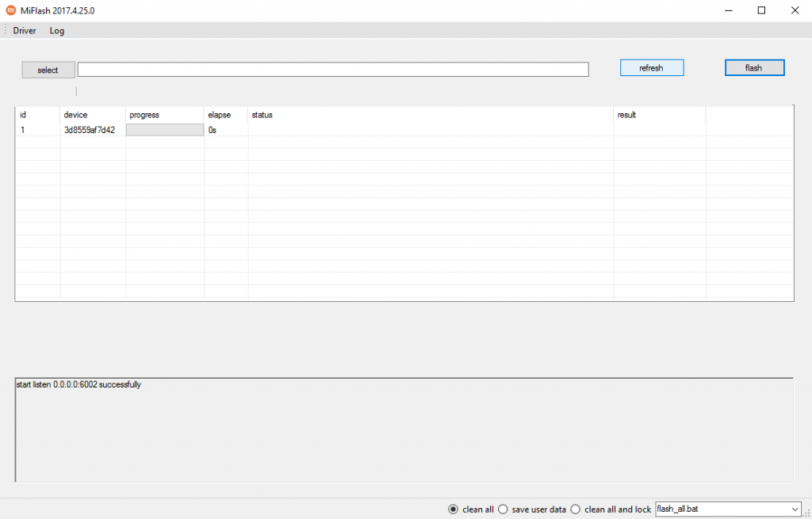
Task: Click the id column header
Action: tap(37, 115)
